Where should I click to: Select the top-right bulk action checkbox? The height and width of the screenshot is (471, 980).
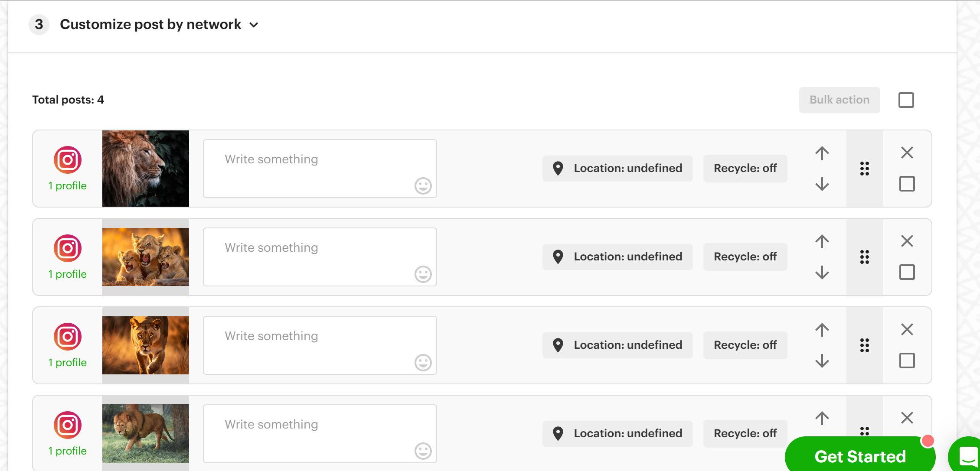click(907, 100)
